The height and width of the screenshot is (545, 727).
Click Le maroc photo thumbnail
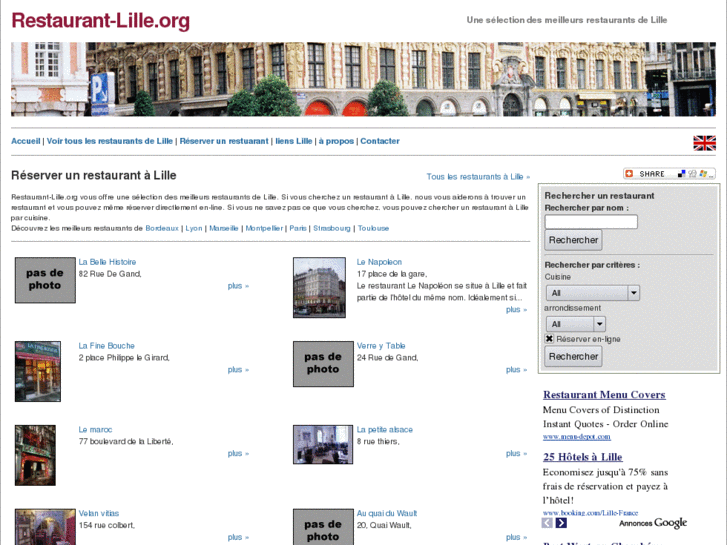[35, 455]
